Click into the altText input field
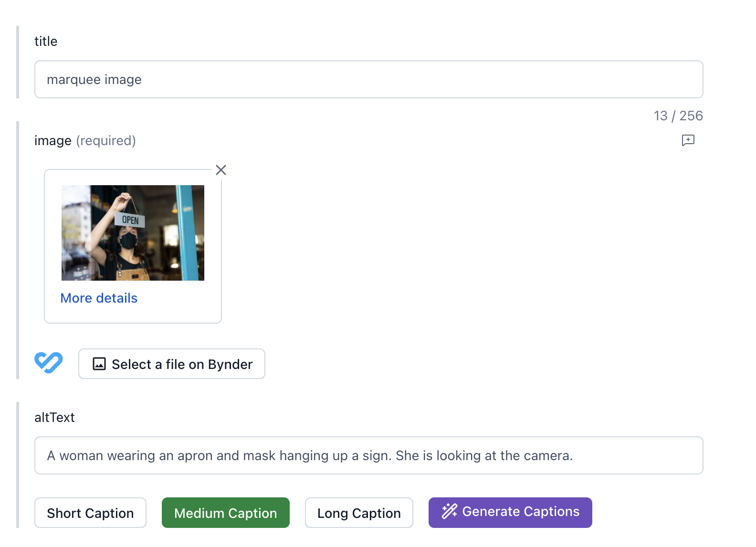This screenshot has height=547, width=756. [x=368, y=456]
